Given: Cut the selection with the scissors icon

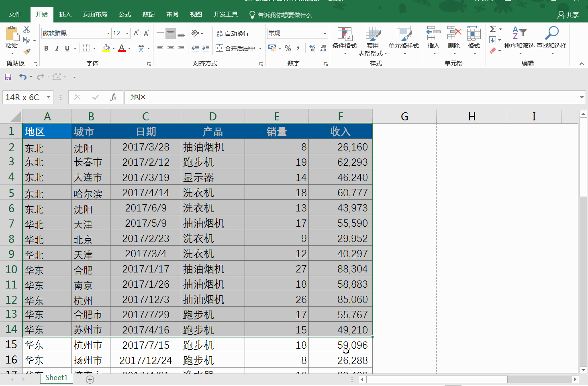Looking at the screenshot, I should click(27, 30).
